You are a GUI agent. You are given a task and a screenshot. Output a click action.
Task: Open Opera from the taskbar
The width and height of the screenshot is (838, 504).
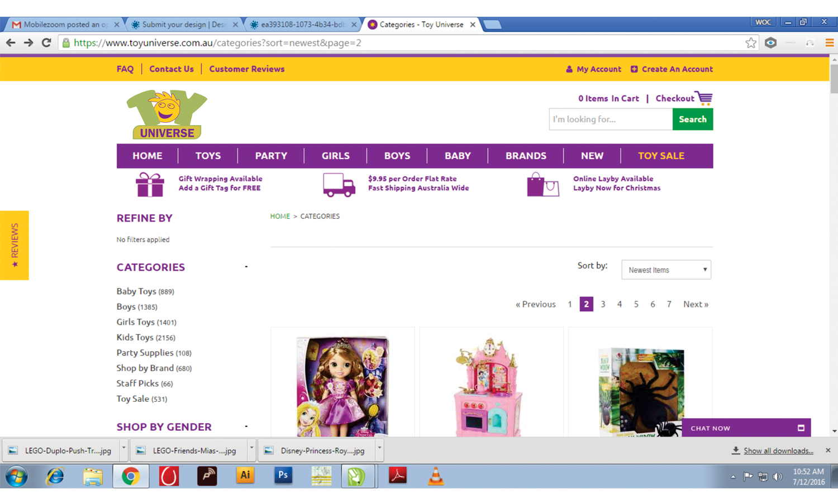(169, 477)
